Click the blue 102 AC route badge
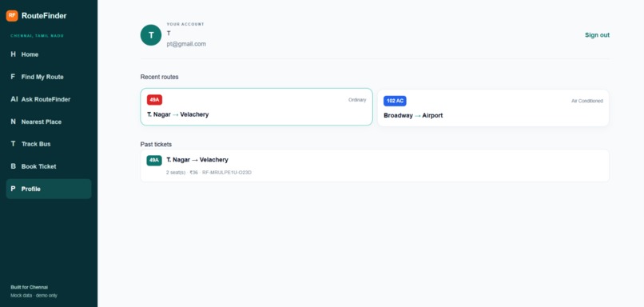The image size is (644, 307). point(395,101)
